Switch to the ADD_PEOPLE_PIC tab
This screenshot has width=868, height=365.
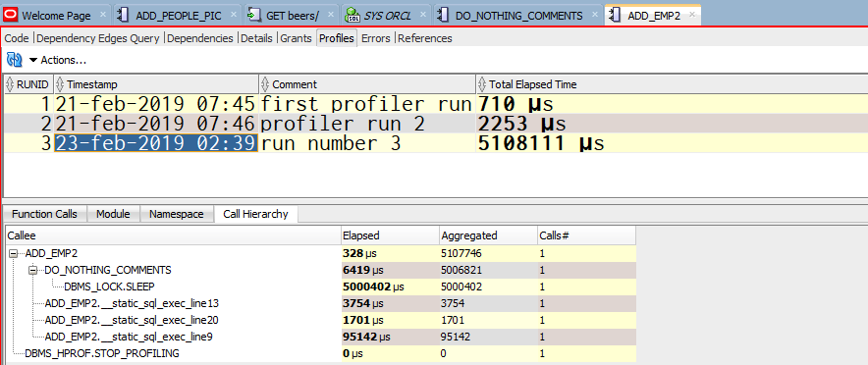179,16
